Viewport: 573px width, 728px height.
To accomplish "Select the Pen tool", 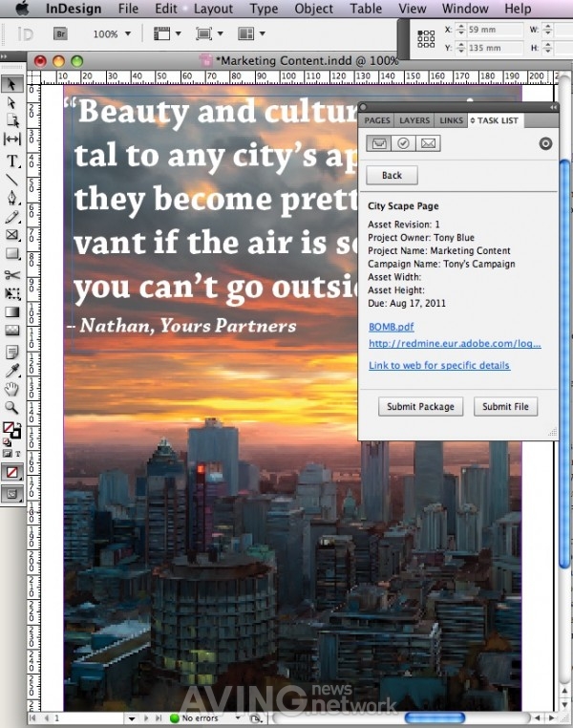I will click(12, 199).
